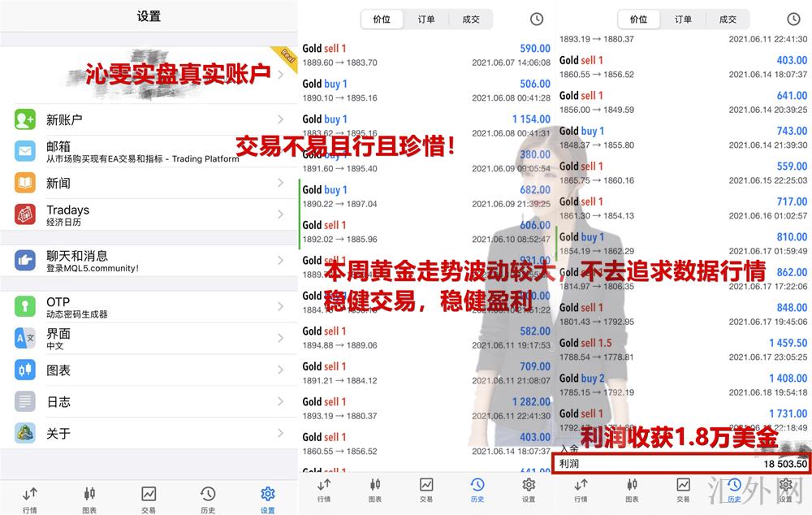Go to 交易 trade in settings screen bottom bar

149,500
